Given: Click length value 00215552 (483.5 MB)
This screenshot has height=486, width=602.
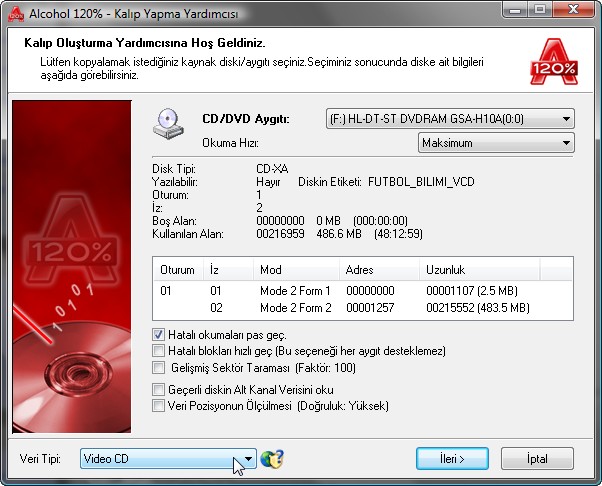Looking at the screenshot, I should tap(478, 307).
